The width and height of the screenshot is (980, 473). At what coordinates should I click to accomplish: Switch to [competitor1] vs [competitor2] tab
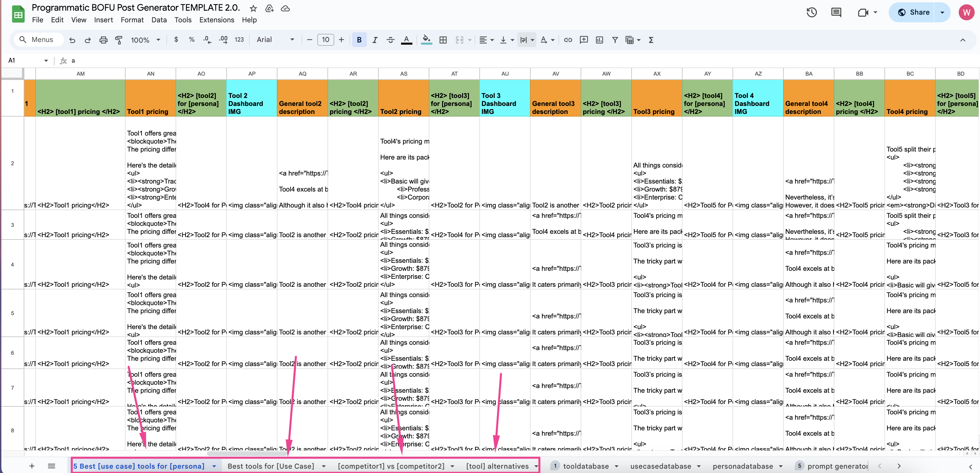pos(391,466)
